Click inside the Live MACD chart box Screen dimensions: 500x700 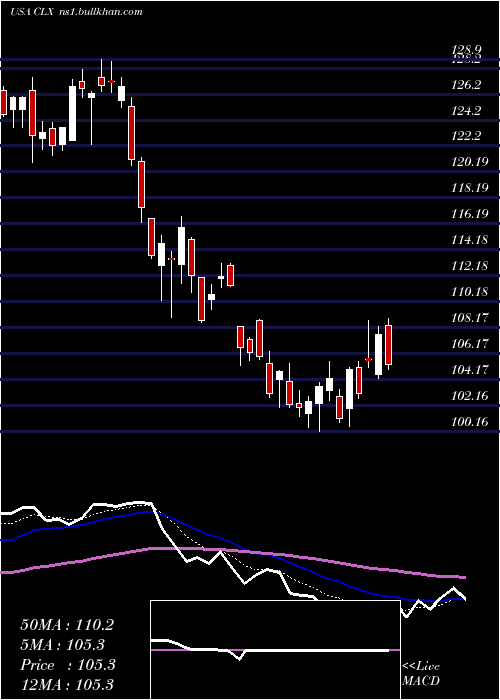[x=275, y=650]
